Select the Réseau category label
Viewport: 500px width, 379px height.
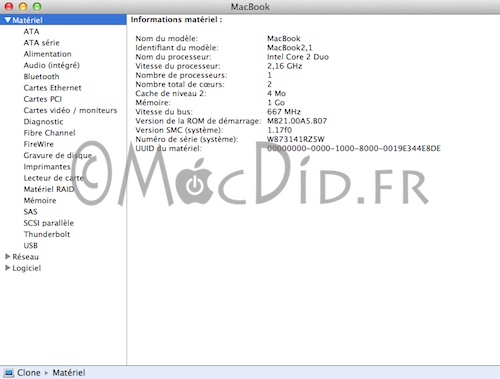[25, 257]
